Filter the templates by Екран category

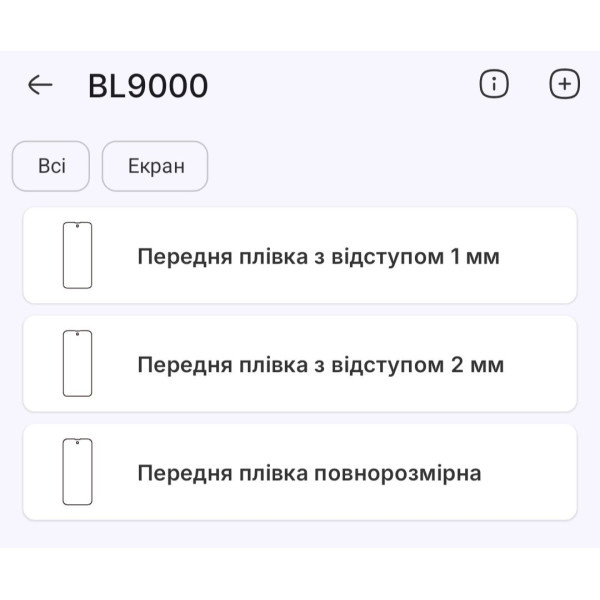155,166
